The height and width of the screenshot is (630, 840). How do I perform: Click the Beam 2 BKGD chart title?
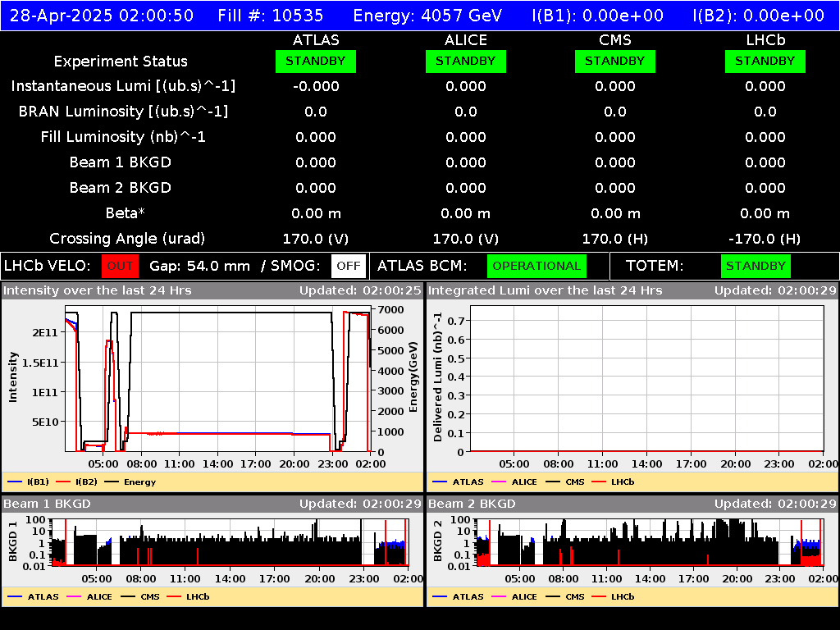point(472,504)
